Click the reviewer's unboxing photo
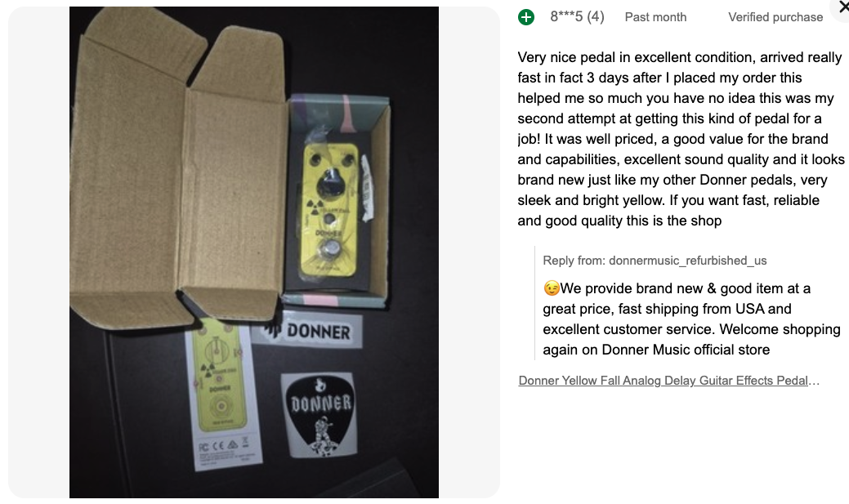Image resolution: width=849 pixels, height=504 pixels. pyautogui.click(x=254, y=252)
